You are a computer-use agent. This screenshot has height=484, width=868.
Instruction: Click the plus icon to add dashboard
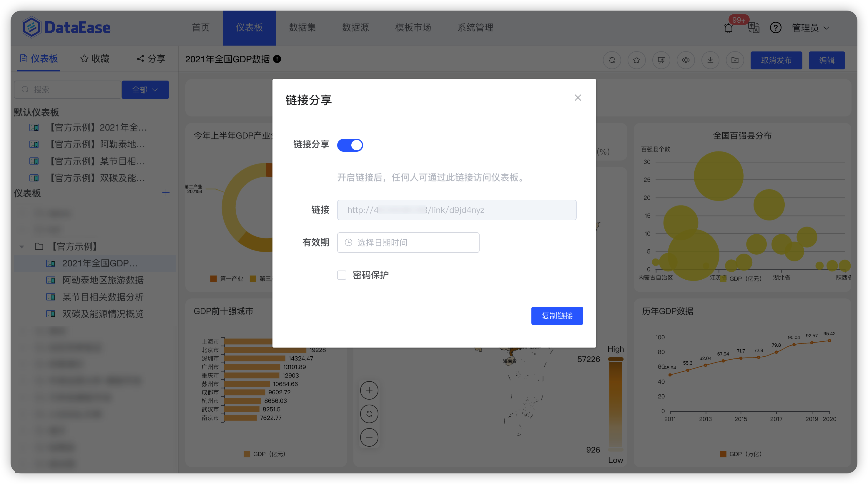166,192
